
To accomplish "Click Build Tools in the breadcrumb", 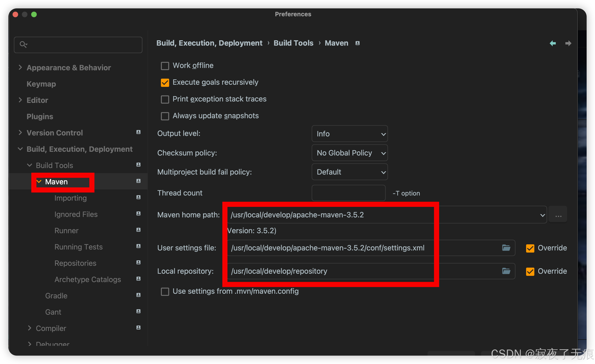I will (293, 43).
